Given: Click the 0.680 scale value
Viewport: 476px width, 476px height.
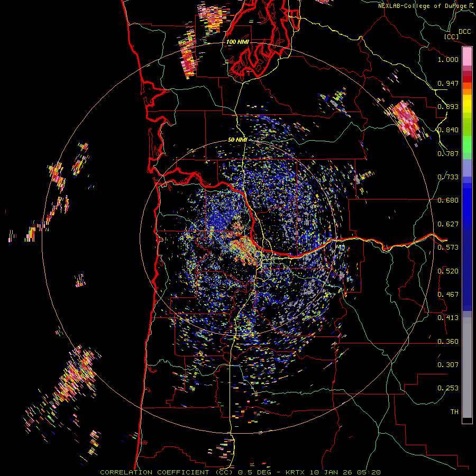Looking at the screenshot, I should pyautogui.click(x=448, y=200).
